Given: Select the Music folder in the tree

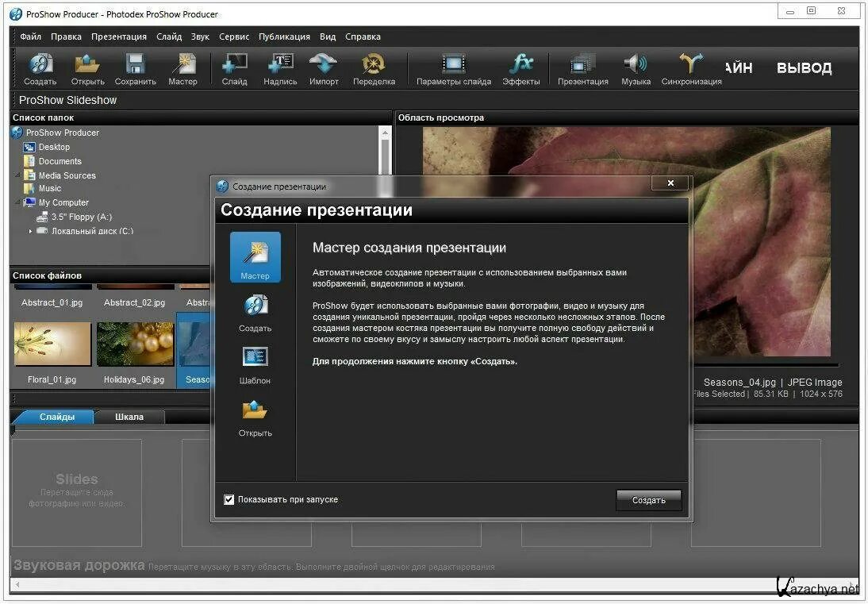Looking at the screenshot, I should [50, 189].
